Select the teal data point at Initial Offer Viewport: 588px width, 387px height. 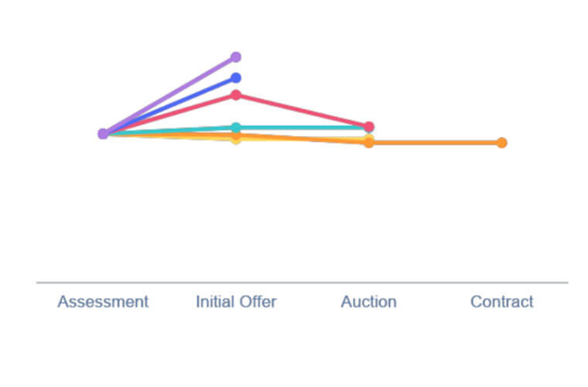tap(235, 128)
